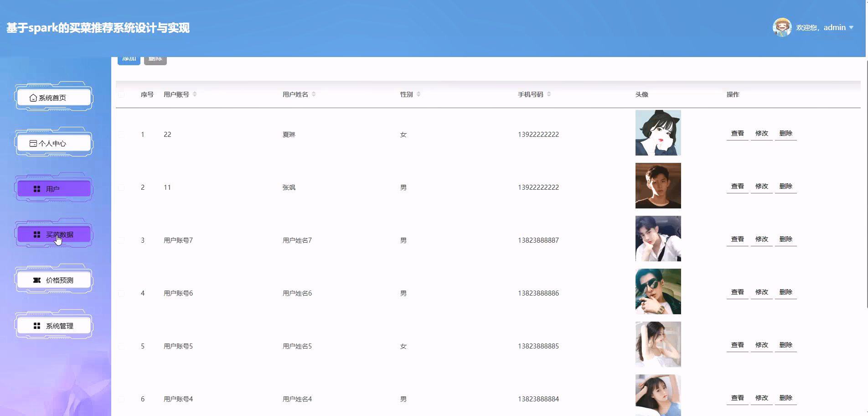Open the avatar image in row 用户账号5
Image resolution: width=868 pixels, height=416 pixels.
tap(658, 344)
